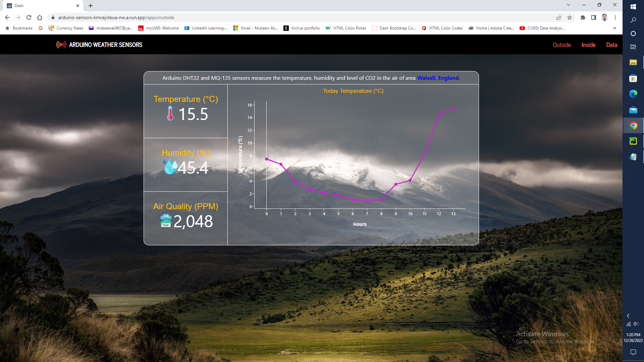This screenshot has height=362, width=644.
Task: Click the Arduino sensor broadcast logo icon
Action: tap(61, 45)
